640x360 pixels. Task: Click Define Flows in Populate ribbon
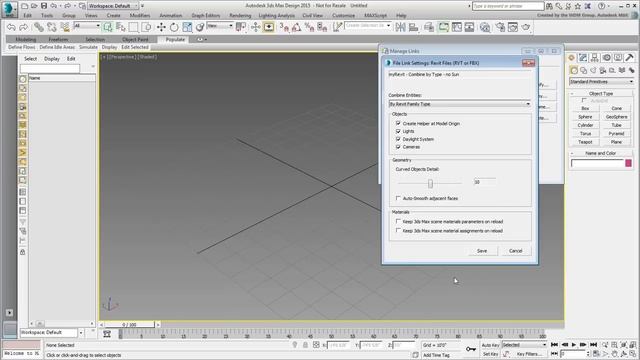(x=22, y=47)
